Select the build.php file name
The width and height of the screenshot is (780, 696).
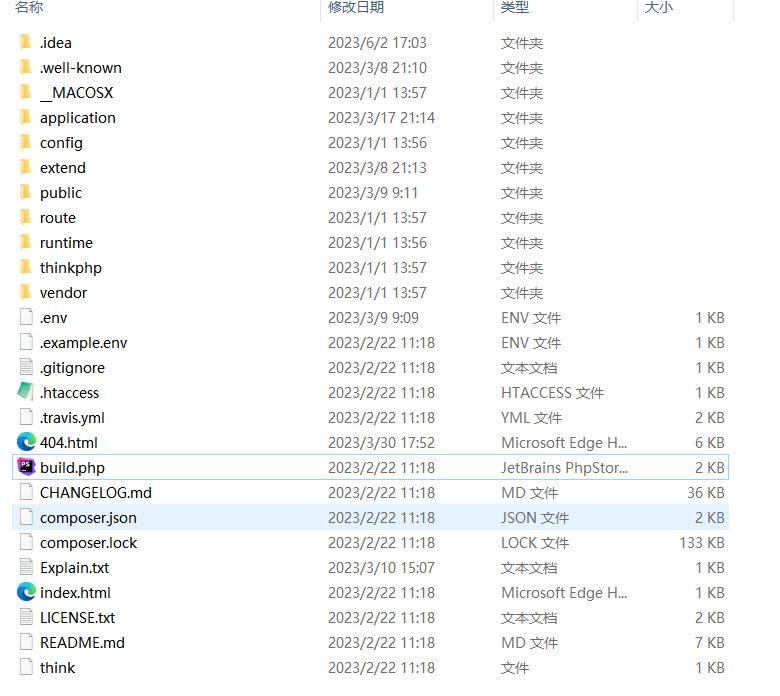[x=72, y=468]
